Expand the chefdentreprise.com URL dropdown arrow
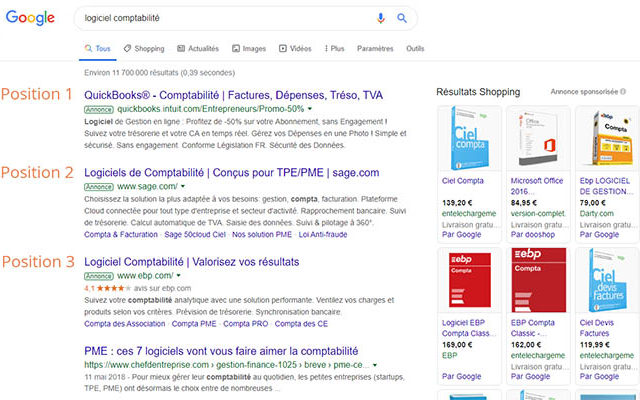 [375, 365]
